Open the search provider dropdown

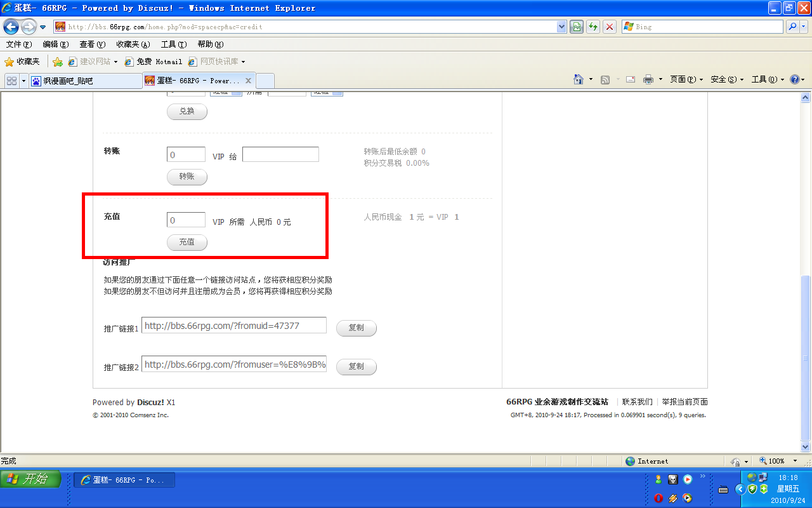coord(803,27)
